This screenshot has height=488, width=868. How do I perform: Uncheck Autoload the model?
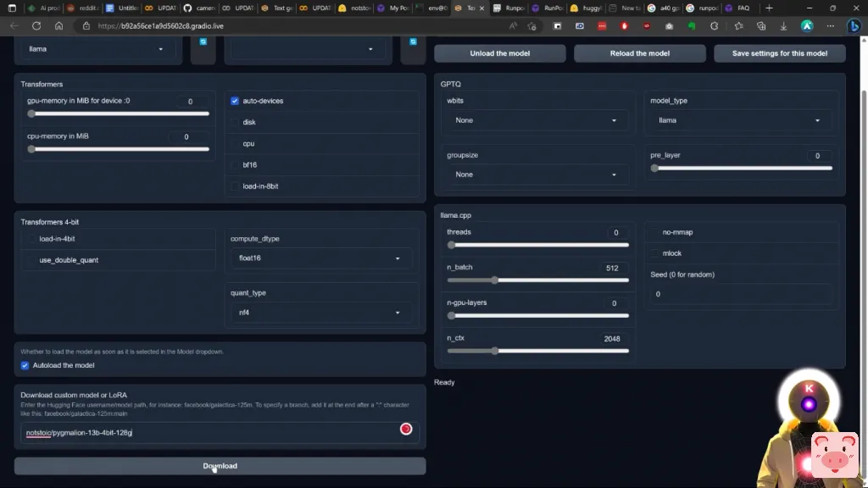coord(25,365)
